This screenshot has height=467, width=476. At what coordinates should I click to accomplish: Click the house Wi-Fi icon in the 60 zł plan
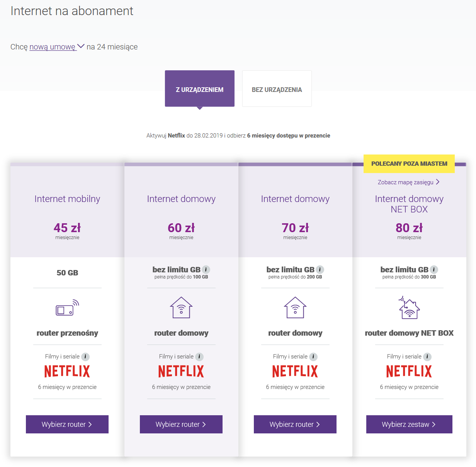pyautogui.click(x=181, y=307)
